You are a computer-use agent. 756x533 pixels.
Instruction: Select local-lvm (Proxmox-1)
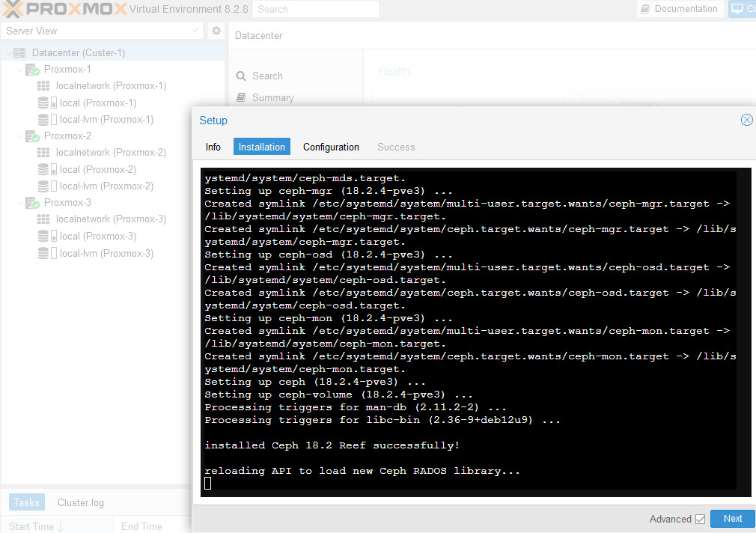[x=106, y=119]
